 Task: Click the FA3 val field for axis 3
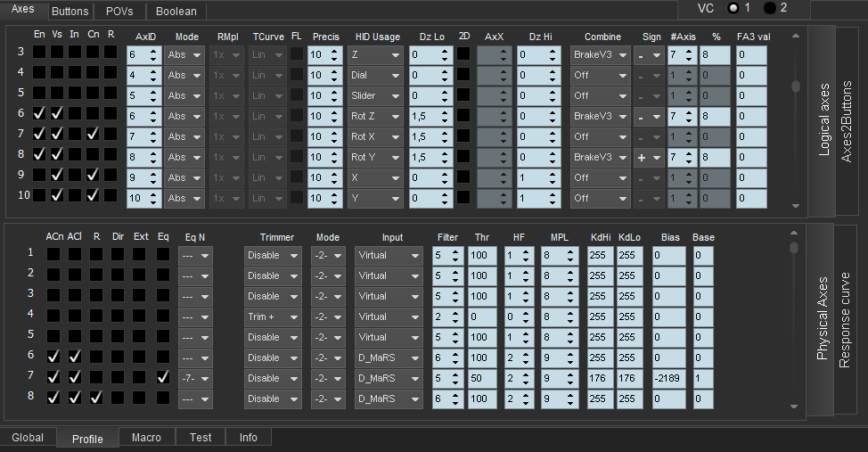[751, 54]
